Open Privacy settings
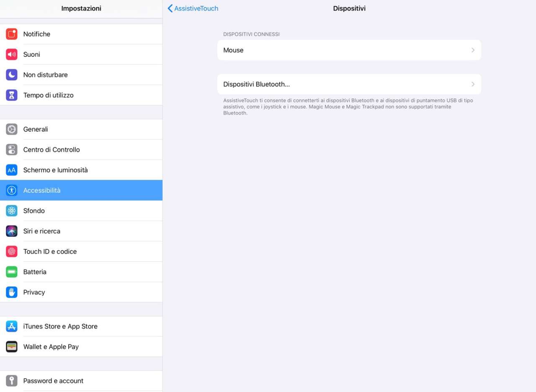Viewport: 536px width, 392px height. coord(81,292)
